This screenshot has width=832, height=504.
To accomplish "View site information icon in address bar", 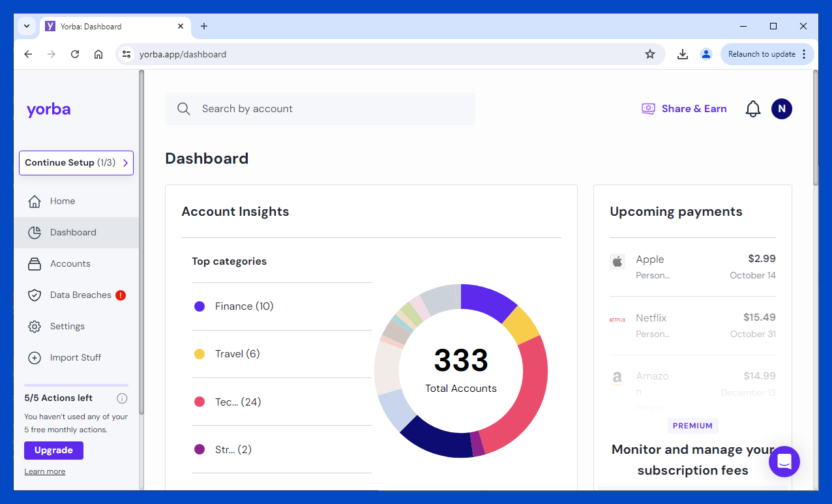I will 126,54.
